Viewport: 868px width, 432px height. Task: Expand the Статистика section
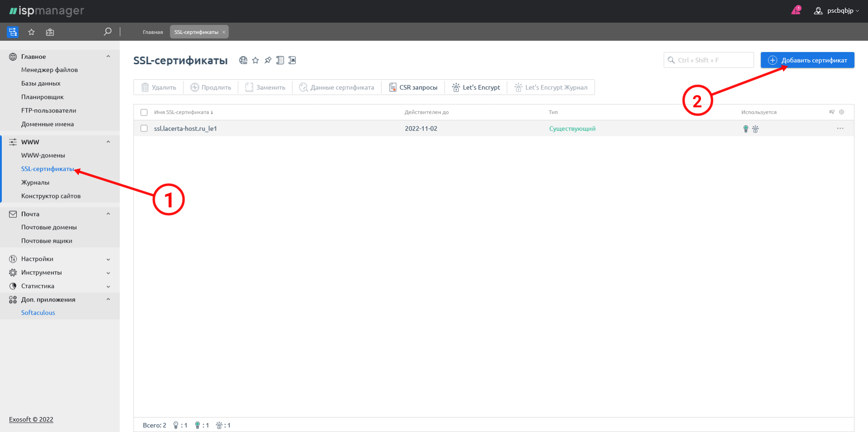108,287
